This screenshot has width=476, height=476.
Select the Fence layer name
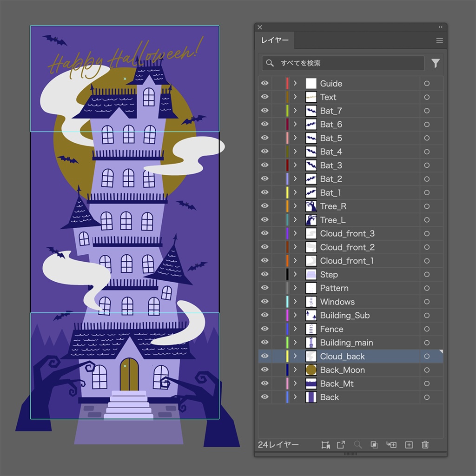pyautogui.click(x=331, y=329)
